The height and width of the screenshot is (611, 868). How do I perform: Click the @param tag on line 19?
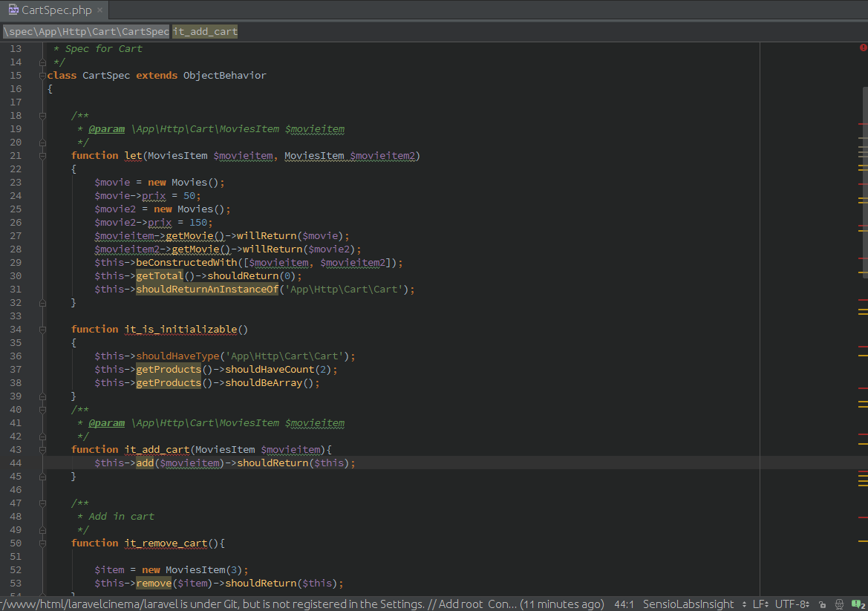click(107, 129)
